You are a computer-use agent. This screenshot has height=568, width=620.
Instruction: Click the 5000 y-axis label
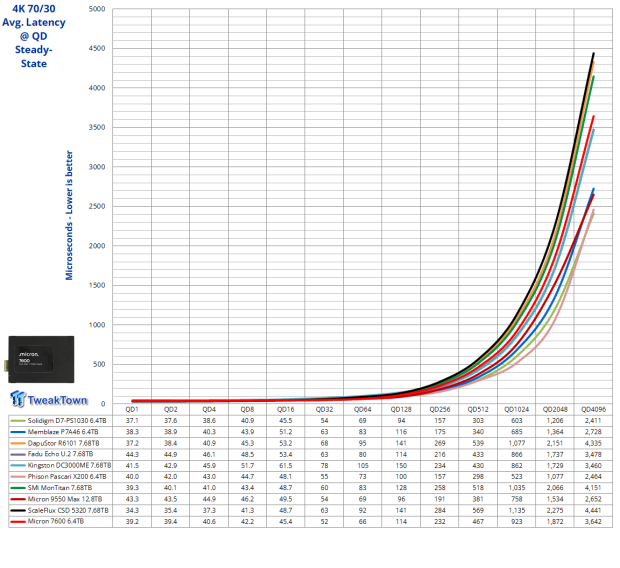pos(97,9)
